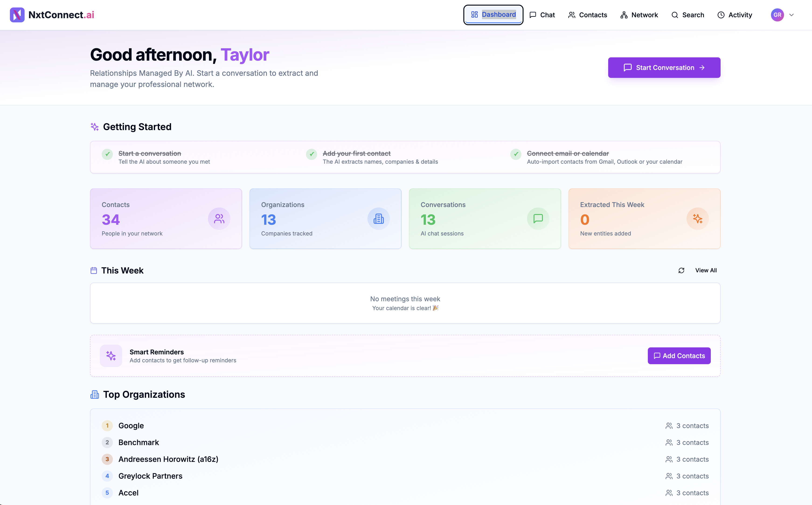Click the people icon in Contacts card
812x505 pixels.
pyautogui.click(x=219, y=219)
